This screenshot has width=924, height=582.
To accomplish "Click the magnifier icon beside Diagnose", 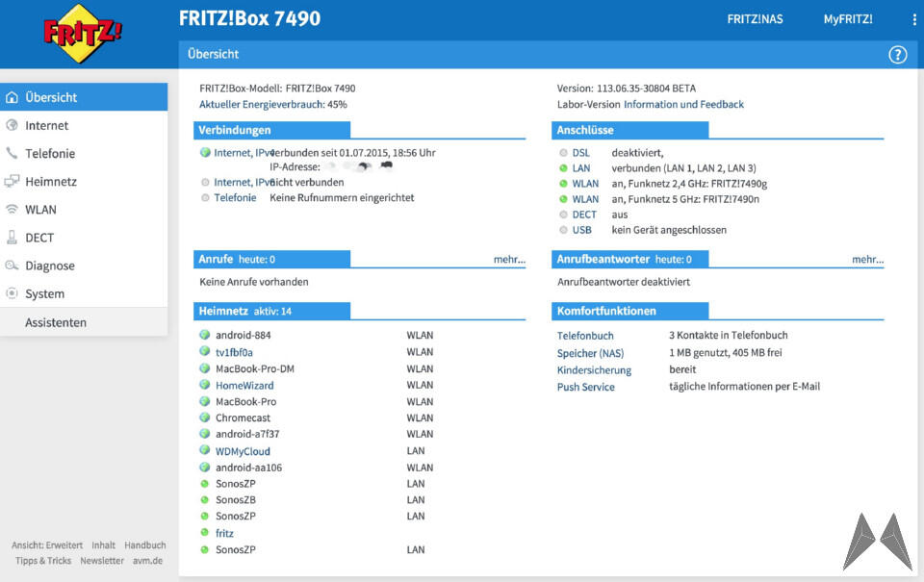I will click(x=12, y=266).
